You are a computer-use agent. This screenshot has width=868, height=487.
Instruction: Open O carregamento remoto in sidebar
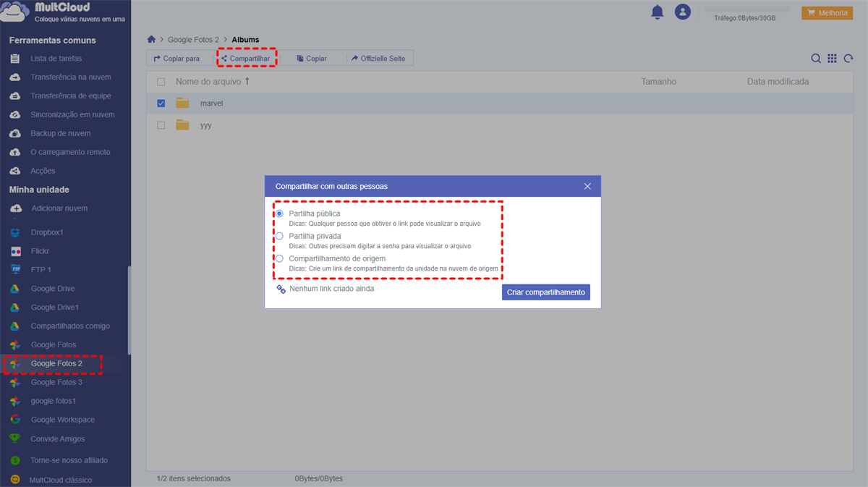[70, 153]
